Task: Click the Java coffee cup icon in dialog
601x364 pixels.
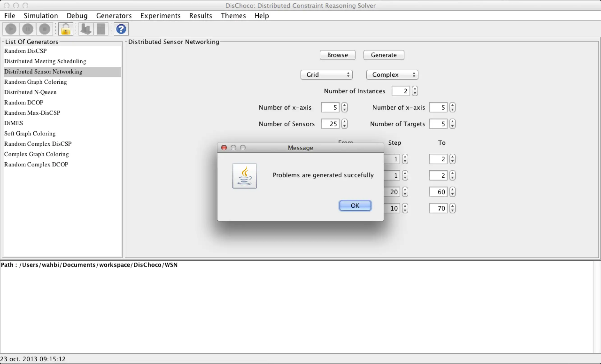Action: click(244, 176)
